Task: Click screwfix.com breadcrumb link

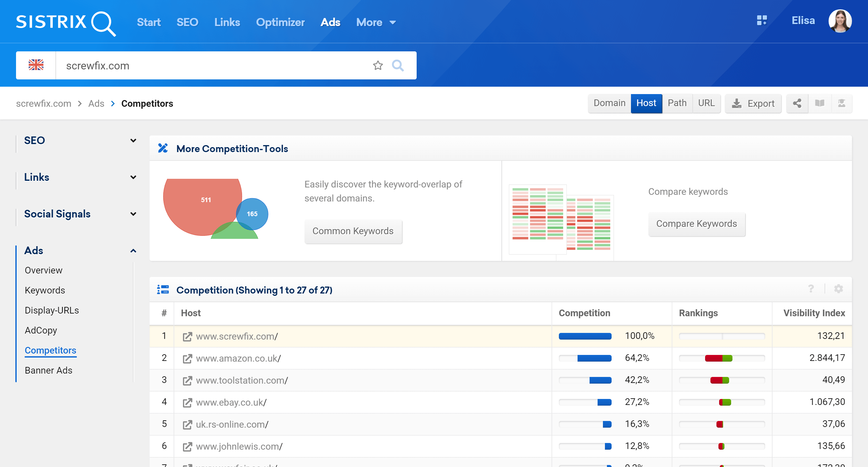Action: point(43,103)
